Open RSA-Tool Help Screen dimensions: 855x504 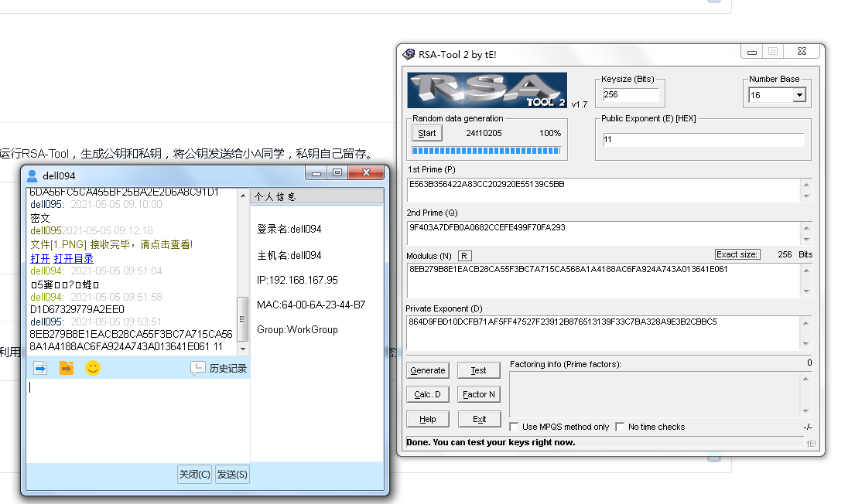427,419
